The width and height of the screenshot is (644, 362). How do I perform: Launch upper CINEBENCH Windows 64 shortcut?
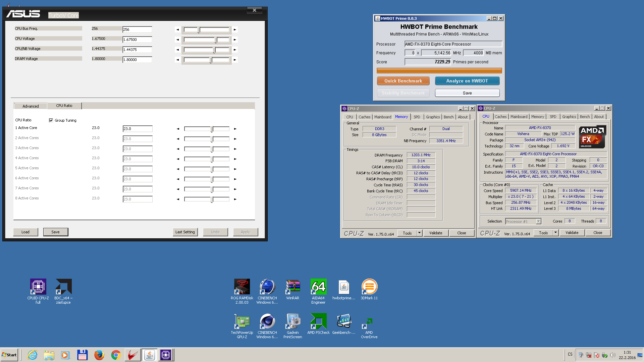pos(267,291)
